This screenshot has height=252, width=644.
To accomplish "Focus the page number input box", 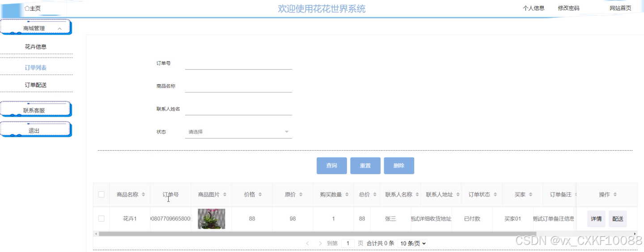I will [x=348, y=244].
